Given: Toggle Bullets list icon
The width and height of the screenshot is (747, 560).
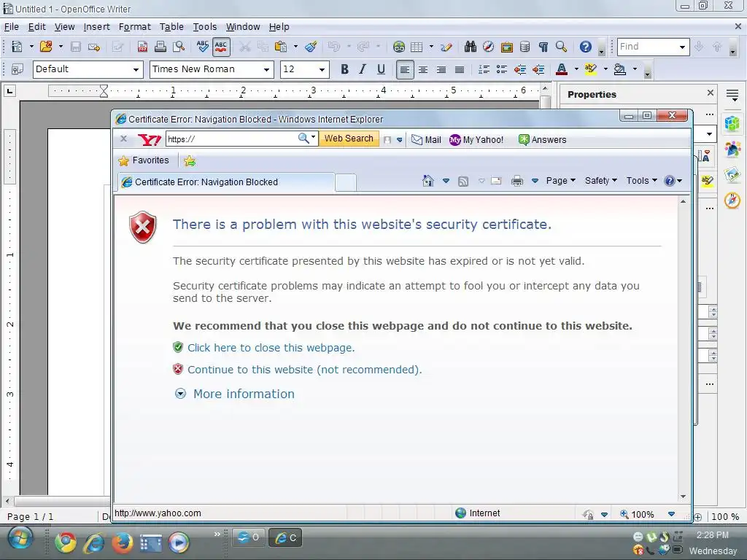Looking at the screenshot, I should [x=502, y=69].
